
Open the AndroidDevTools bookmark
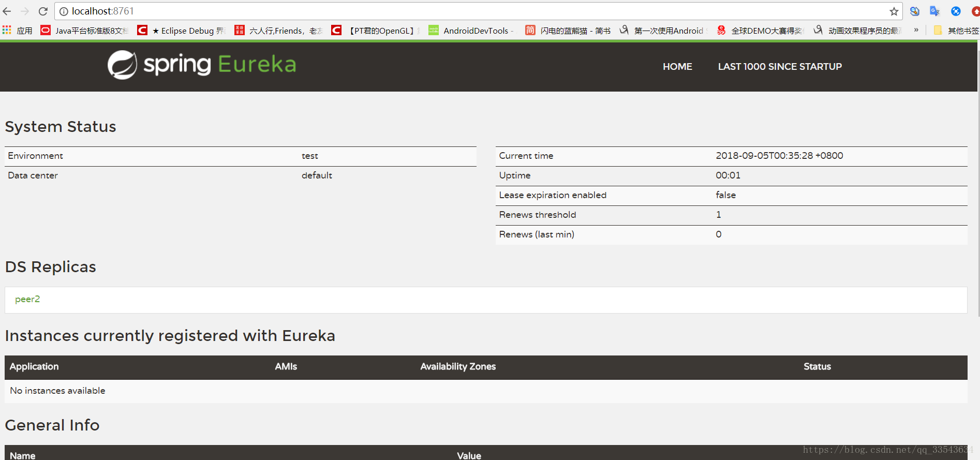[x=471, y=31]
